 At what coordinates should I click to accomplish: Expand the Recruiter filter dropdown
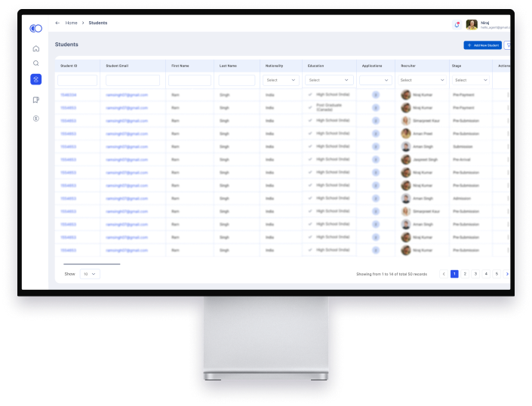[x=422, y=80]
